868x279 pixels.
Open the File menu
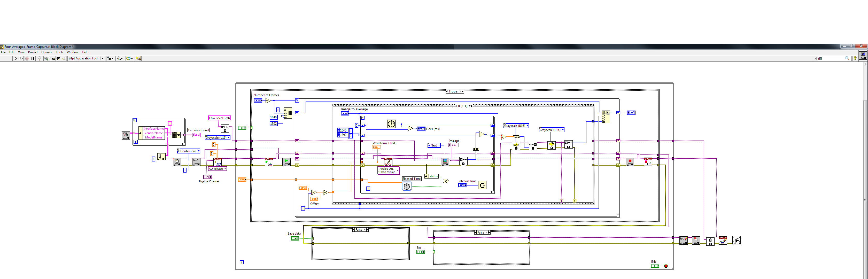[x=3, y=52]
